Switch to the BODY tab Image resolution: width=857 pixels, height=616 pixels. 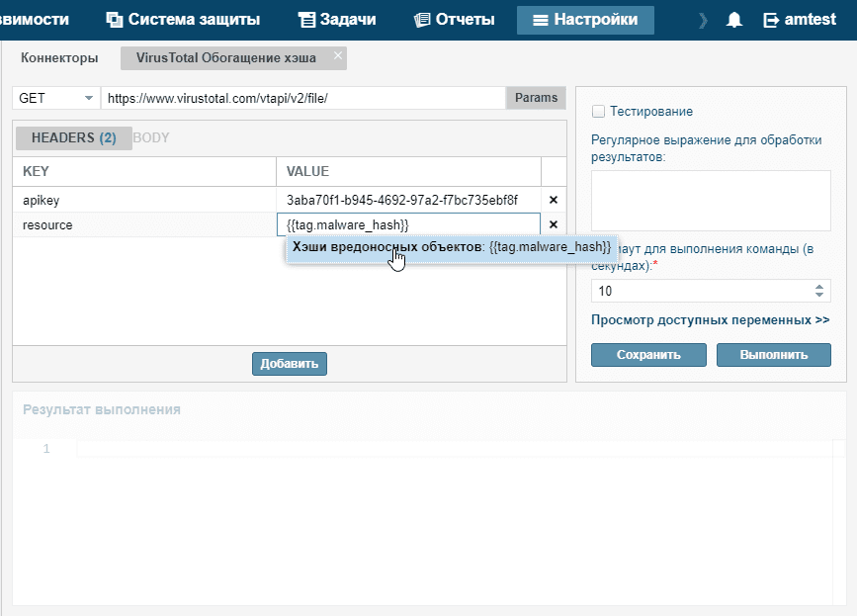pyautogui.click(x=151, y=137)
